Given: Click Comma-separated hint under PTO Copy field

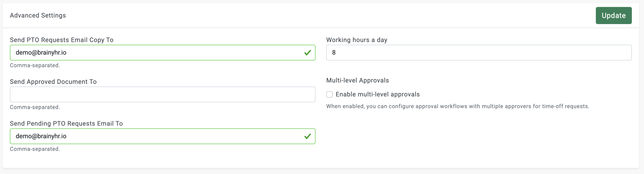Looking at the screenshot, I should [35, 65].
